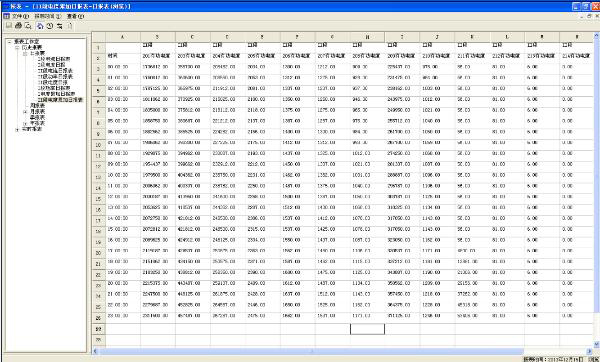Expand the 月报表 tree node

click(x=25, y=111)
